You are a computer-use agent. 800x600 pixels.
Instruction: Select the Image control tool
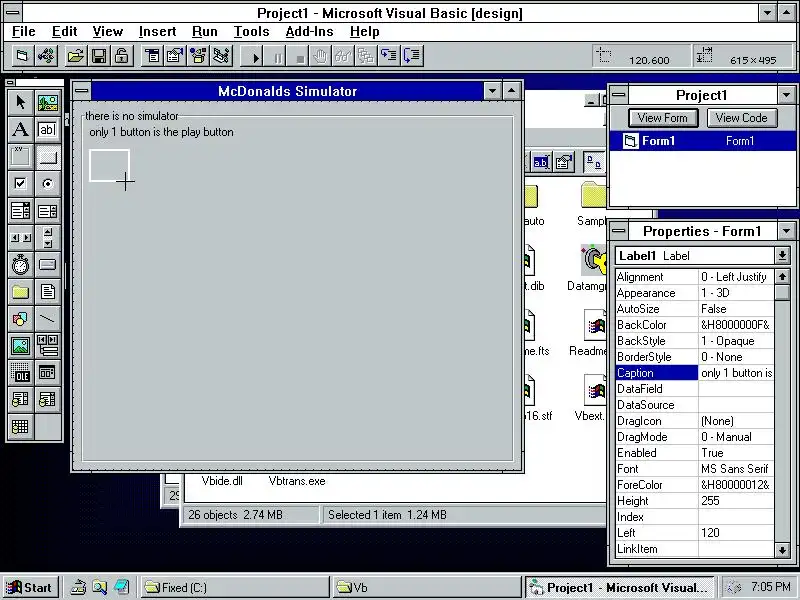20,346
